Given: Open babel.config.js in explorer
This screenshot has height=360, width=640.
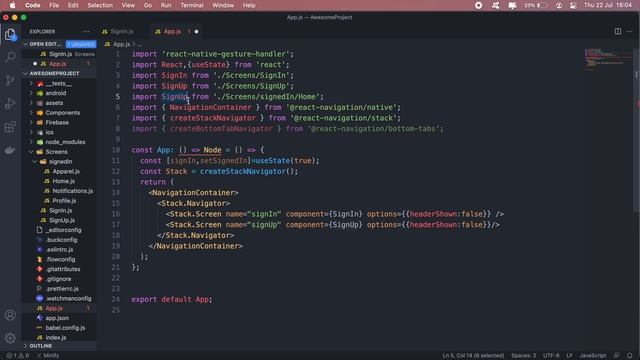Looking at the screenshot, I should pos(65,328).
